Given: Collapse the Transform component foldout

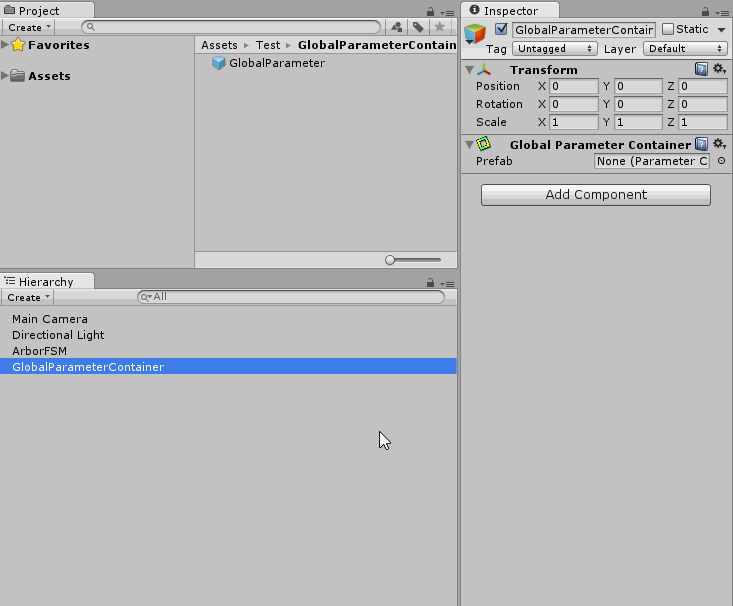Looking at the screenshot, I should click(x=470, y=70).
